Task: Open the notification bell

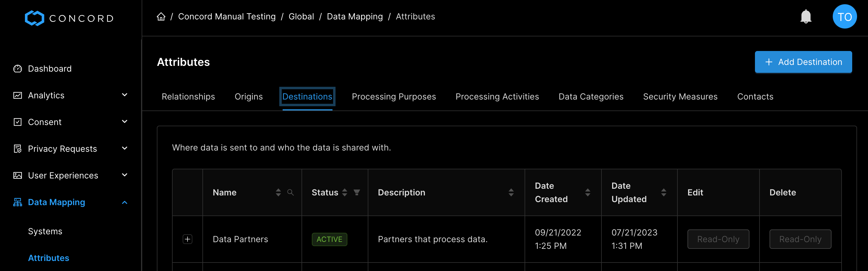Action: [x=806, y=16]
